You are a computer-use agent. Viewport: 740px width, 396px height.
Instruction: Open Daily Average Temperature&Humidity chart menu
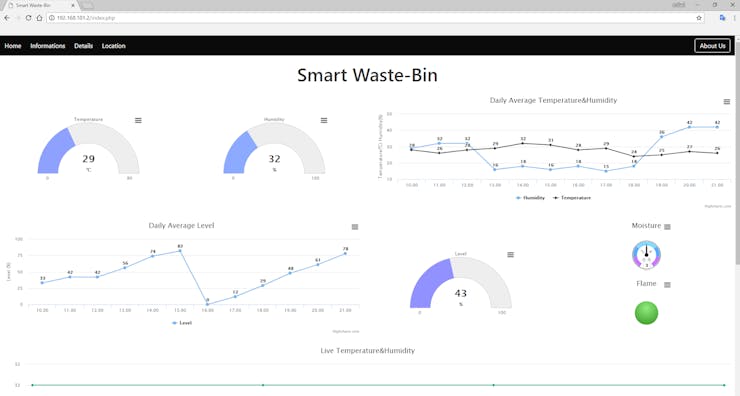tap(727, 102)
